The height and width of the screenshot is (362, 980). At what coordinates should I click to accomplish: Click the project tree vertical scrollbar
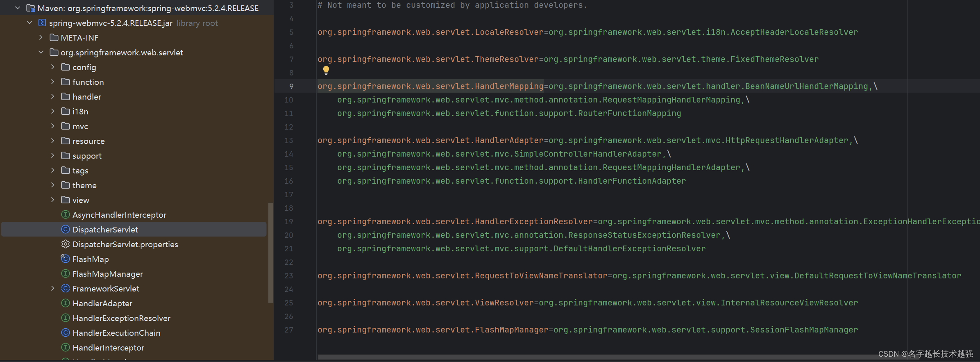pos(270,253)
